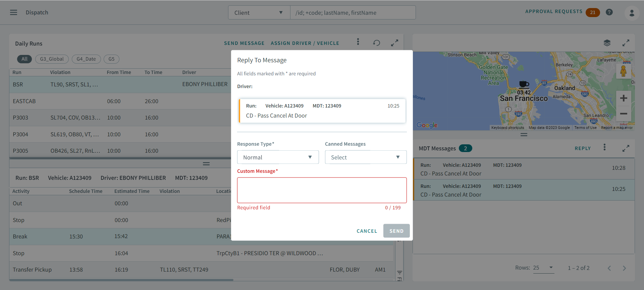
Task: Go to previous page of MDT messages
Action: coord(609,268)
